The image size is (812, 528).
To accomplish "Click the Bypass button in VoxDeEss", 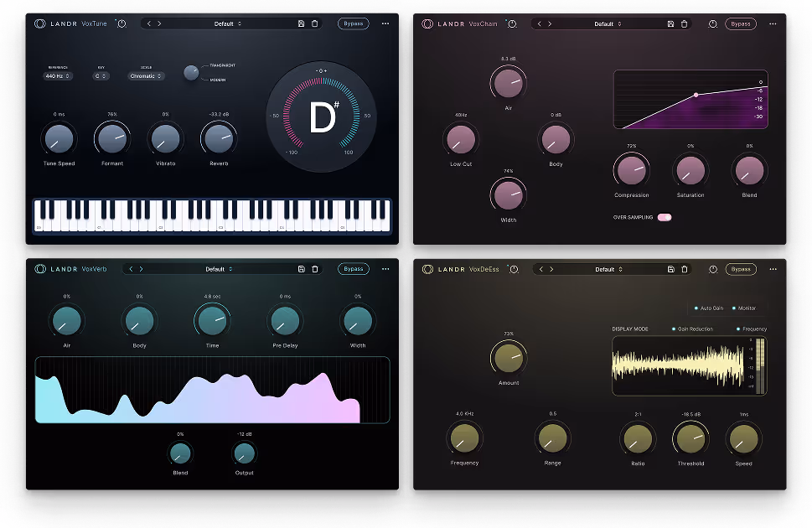I will [741, 269].
